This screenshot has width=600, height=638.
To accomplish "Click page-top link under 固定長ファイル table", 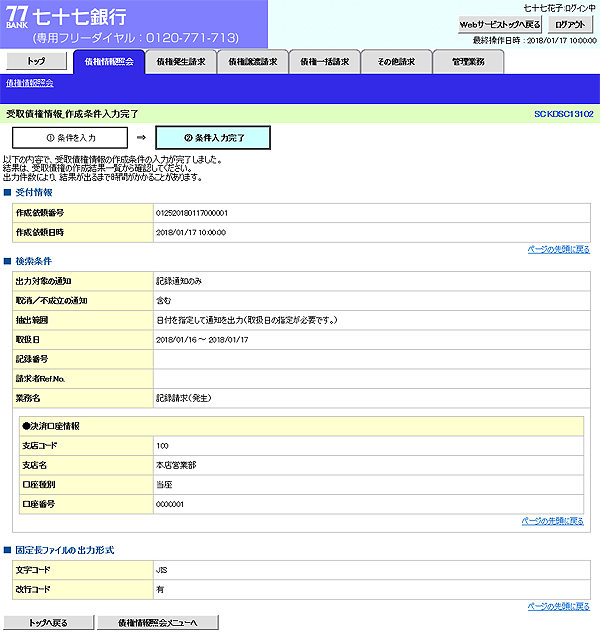I will point(559,607).
